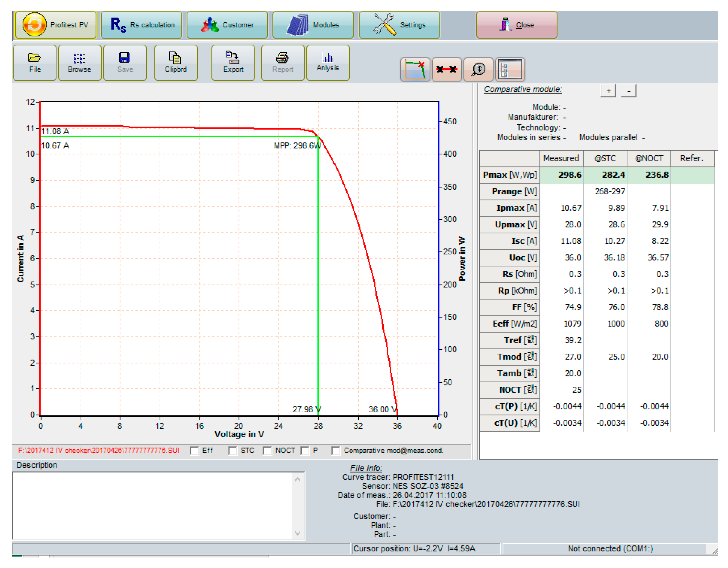Open a file with File icon

tap(35, 63)
